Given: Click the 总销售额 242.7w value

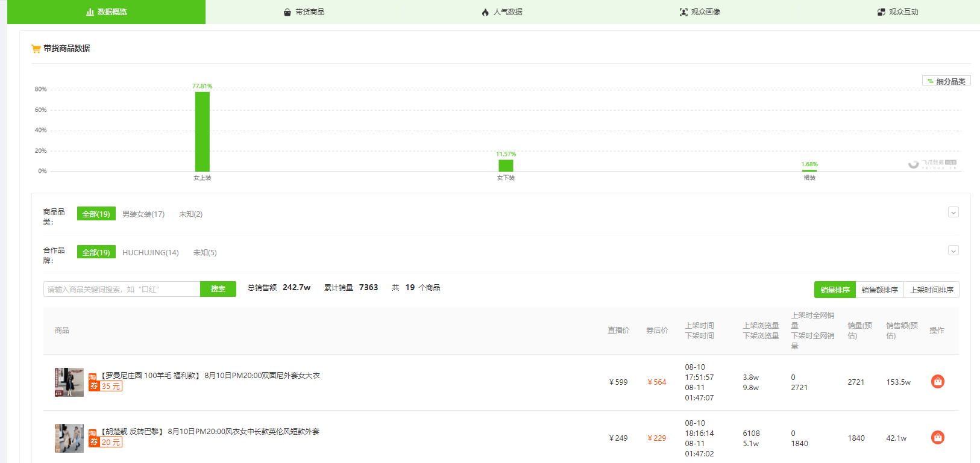Looking at the screenshot, I should coord(297,288).
